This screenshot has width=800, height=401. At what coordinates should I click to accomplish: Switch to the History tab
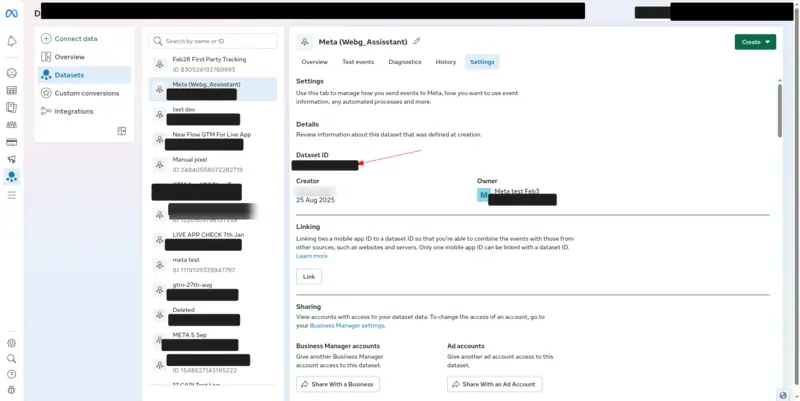[x=445, y=62]
